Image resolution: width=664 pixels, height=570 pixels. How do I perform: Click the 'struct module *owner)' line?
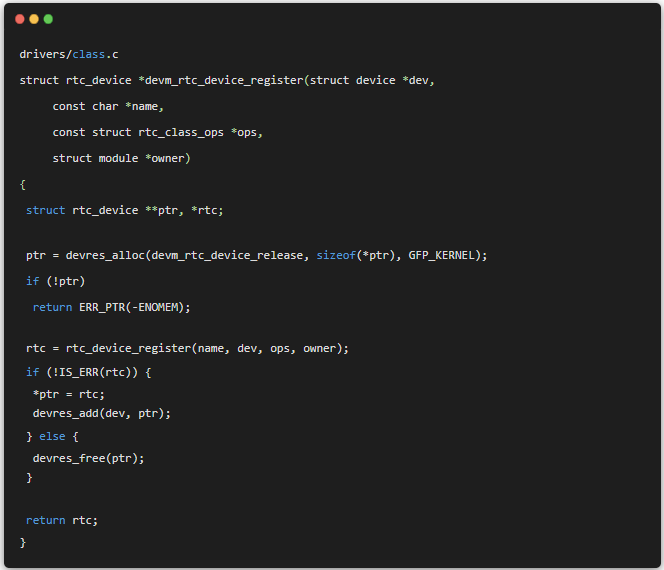pos(121,158)
